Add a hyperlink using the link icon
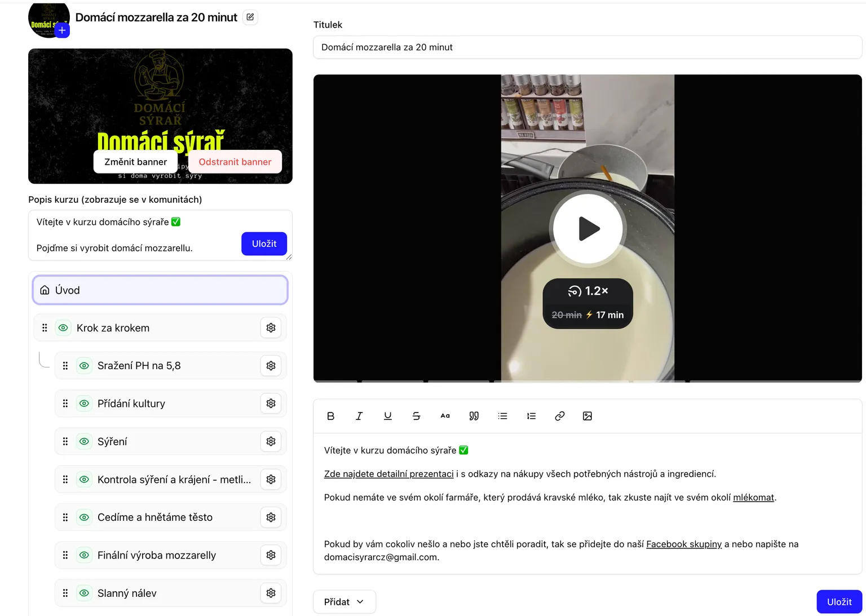Image resolution: width=866 pixels, height=616 pixels. pyautogui.click(x=559, y=416)
